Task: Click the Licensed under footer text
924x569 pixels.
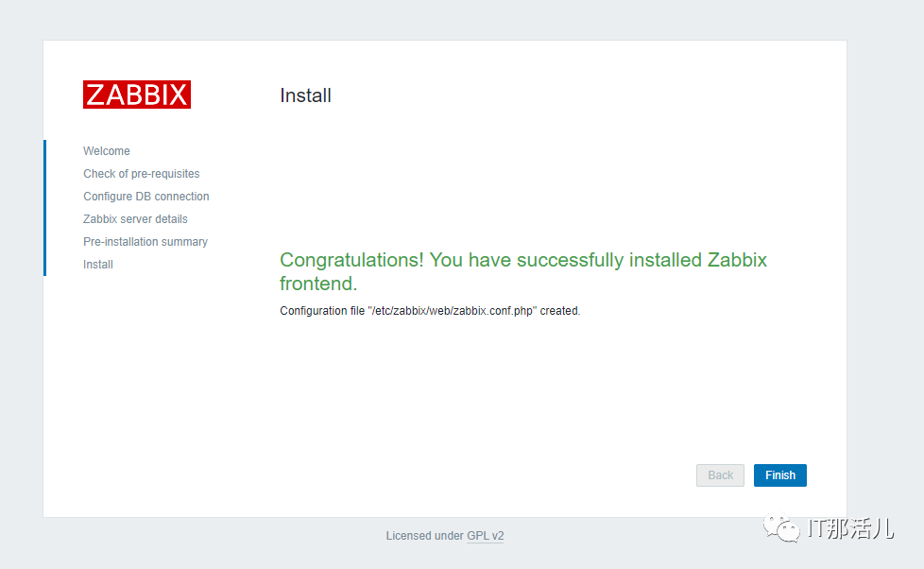Action: click(x=424, y=535)
